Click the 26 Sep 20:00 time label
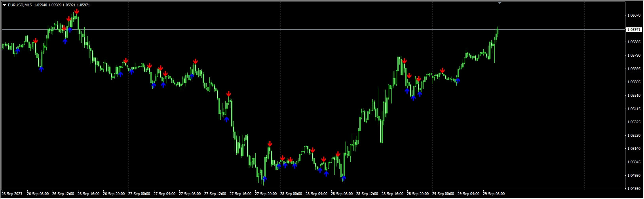Screen dimensions: 644x199 tap(114, 194)
